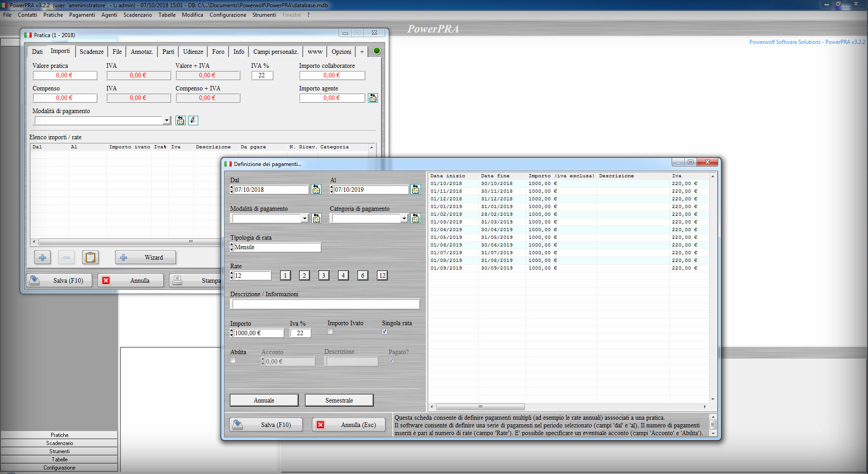This screenshot has width=868, height=474.
Task: Click Salva (F10) in Pratica window
Action: coord(59,280)
